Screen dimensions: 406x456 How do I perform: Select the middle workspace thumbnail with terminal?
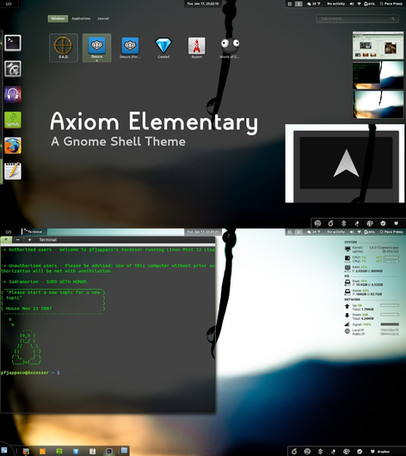pyautogui.click(x=378, y=75)
